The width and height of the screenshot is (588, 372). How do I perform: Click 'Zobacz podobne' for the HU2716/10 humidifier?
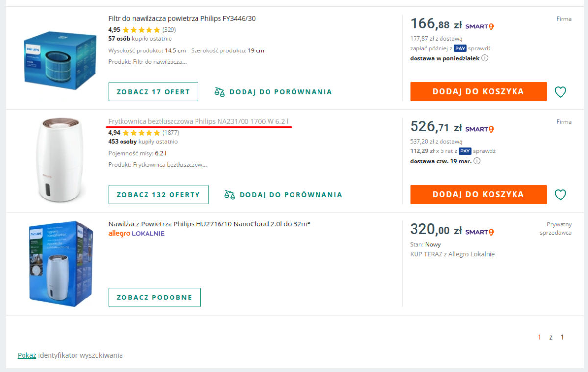click(x=154, y=298)
